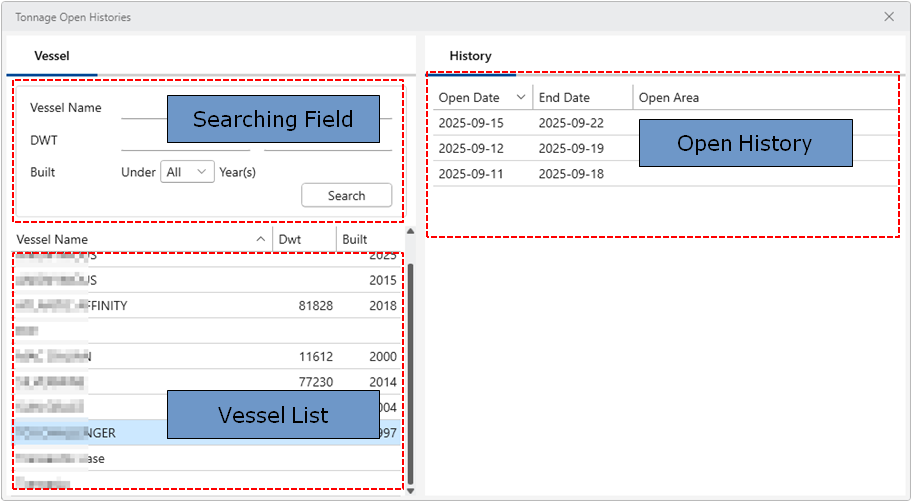Select the vessel with Dwt 81828

[x=200, y=306]
